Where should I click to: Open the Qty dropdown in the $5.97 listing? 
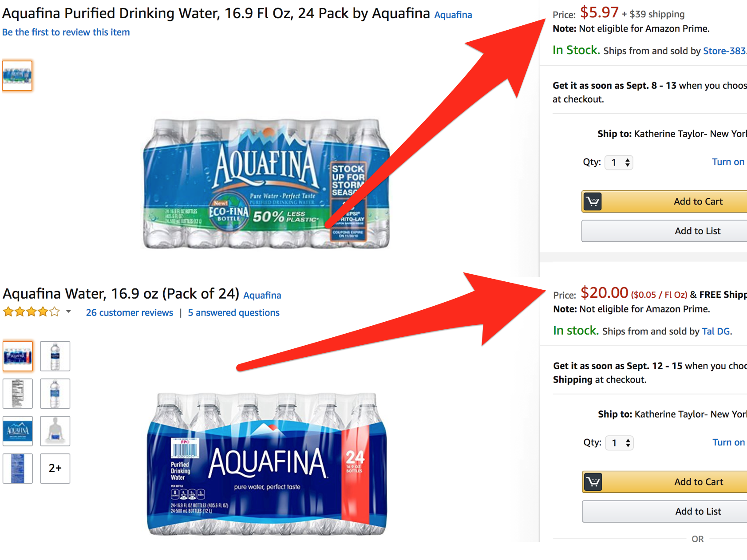pyautogui.click(x=619, y=162)
